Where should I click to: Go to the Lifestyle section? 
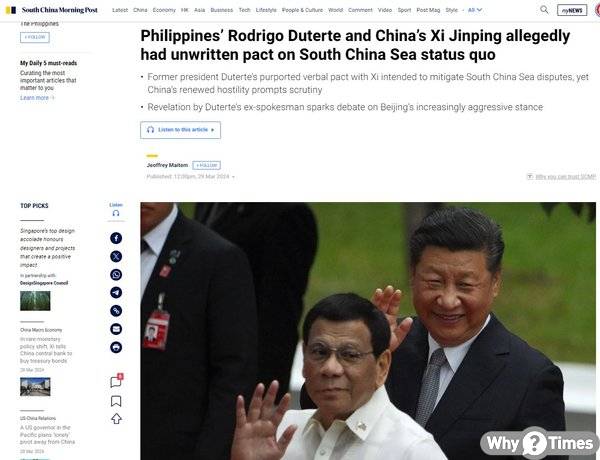(x=266, y=10)
